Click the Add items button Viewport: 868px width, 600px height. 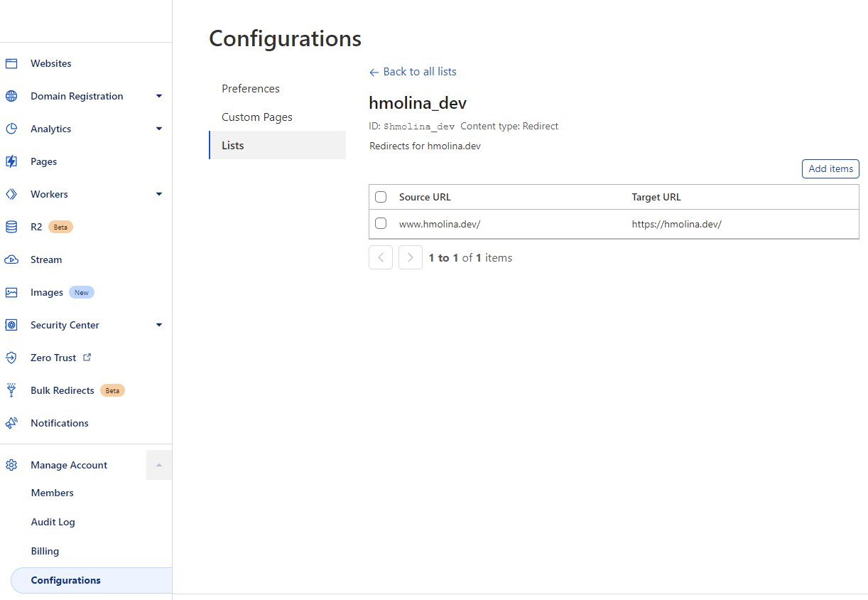[830, 168]
